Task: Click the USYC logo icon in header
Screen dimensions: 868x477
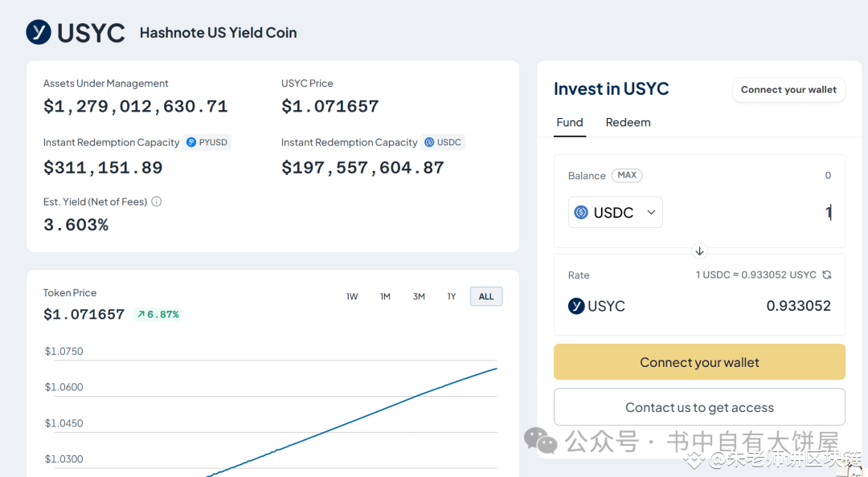Action: point(39,32)
